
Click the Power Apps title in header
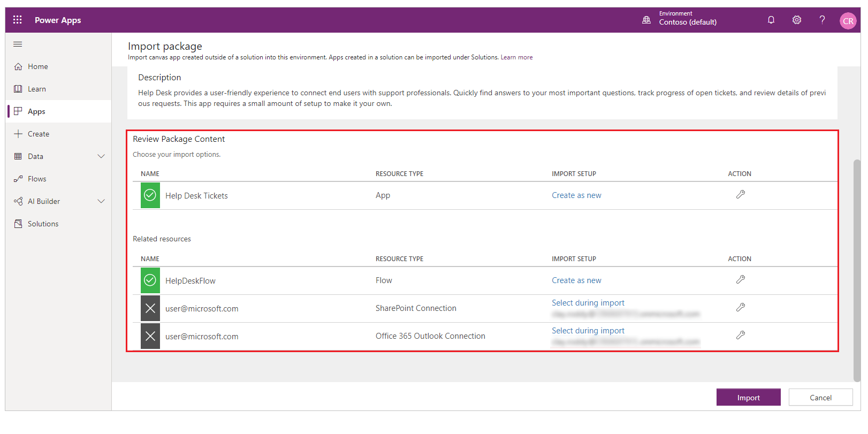pyautogui.click(x=58, y=20)
